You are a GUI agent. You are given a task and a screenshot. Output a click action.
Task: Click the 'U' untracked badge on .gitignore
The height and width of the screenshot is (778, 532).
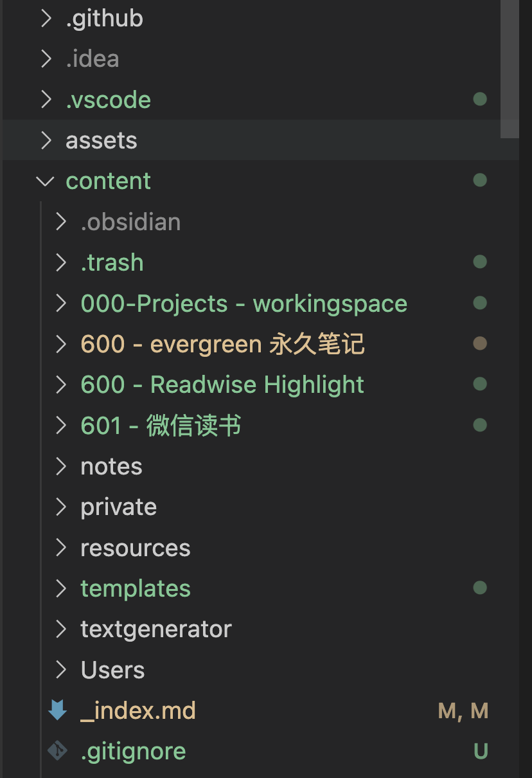coord(481,750)
